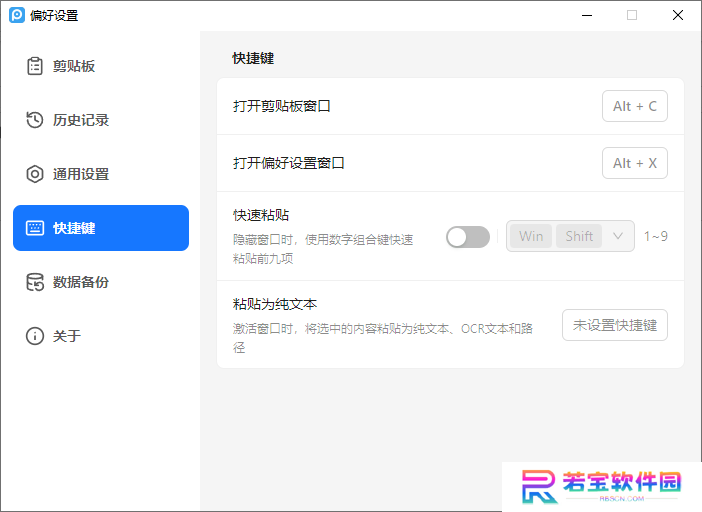Click the About info circle icon
The image size is (702, 512).
(x=35, y=336)
